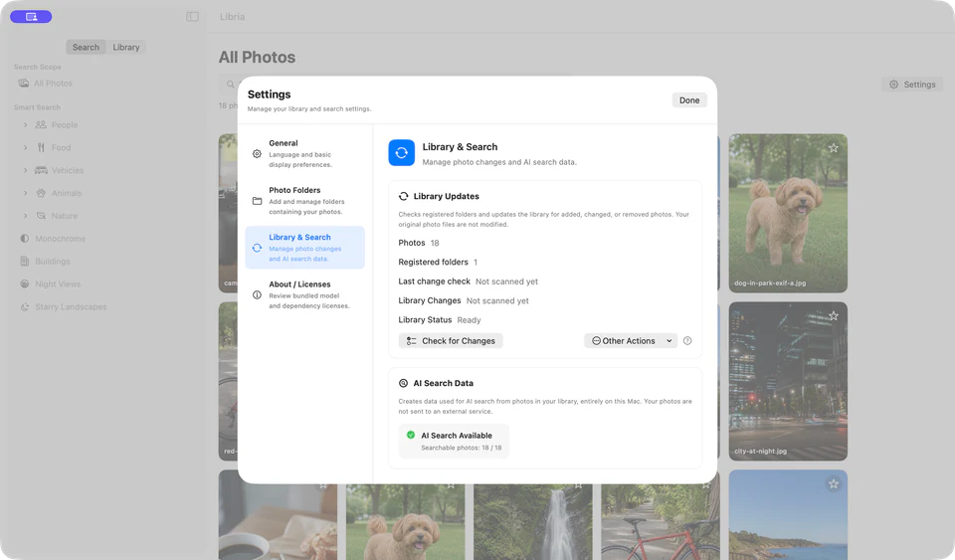The image size is (955, 560).
Task: Open the waterfall photo thumbnail
Action: 533,522
